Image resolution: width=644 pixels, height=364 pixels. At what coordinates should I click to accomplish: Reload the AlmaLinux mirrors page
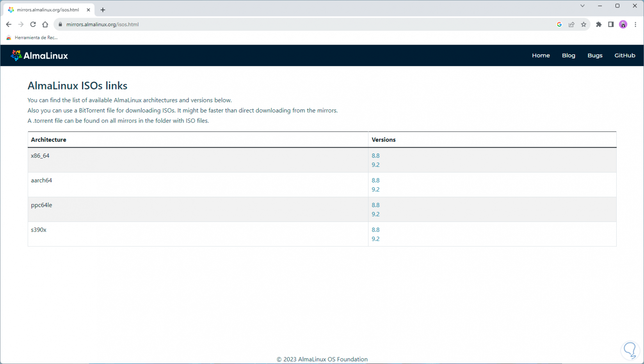pyautogui.click(x=33, y=24)
